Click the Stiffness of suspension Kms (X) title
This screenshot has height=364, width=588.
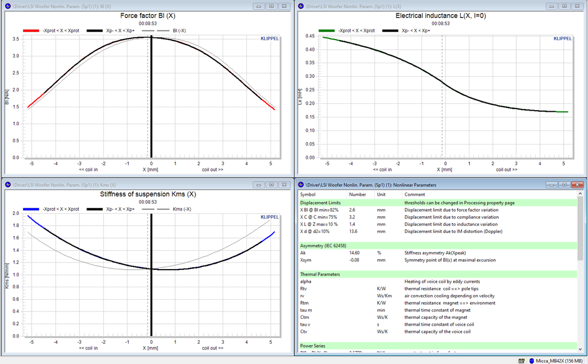pos(148,194)
